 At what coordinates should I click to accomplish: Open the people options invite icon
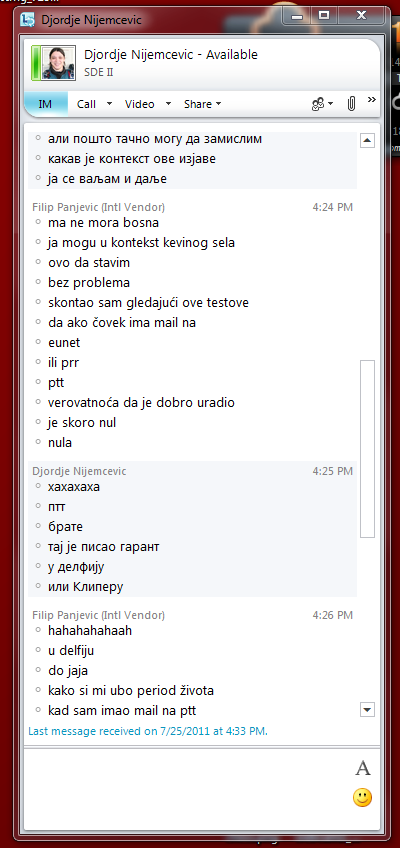(323, 104)
